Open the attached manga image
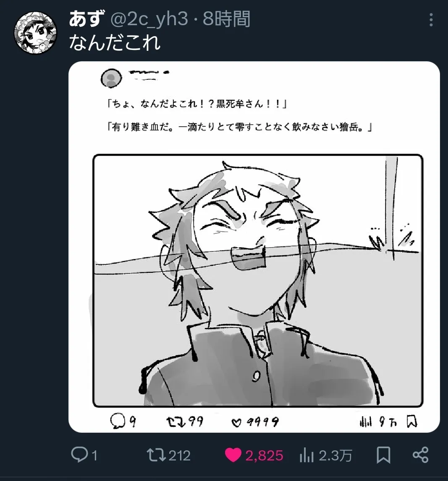 point(254,247)
